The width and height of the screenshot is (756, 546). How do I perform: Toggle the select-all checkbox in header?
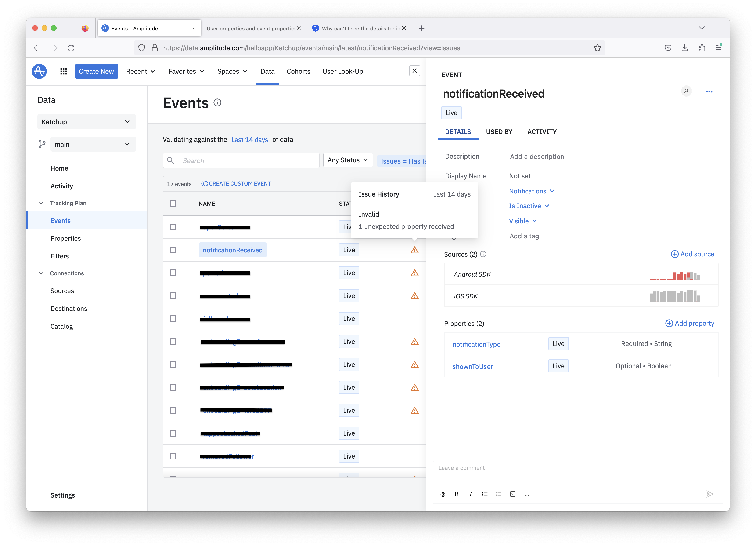(173, 204)
